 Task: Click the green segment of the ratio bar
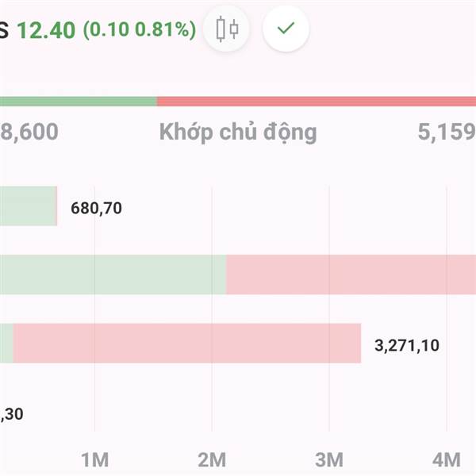(x=79, y=102)
